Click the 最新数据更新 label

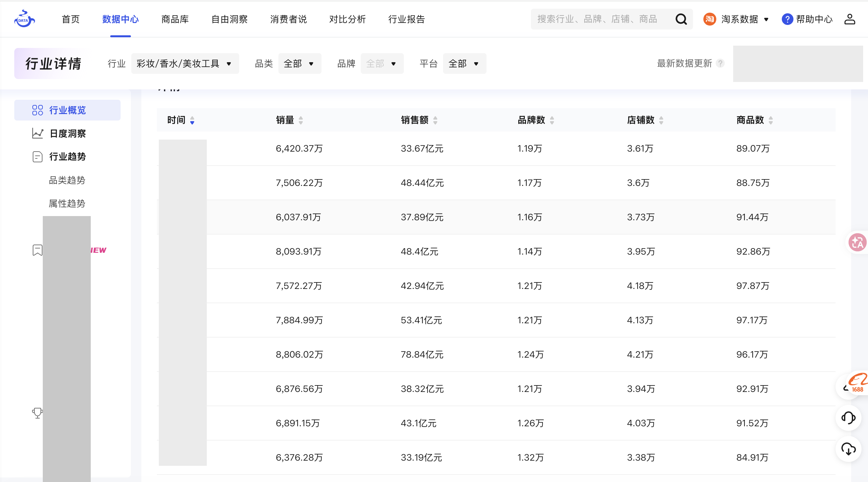click(684, 63)
